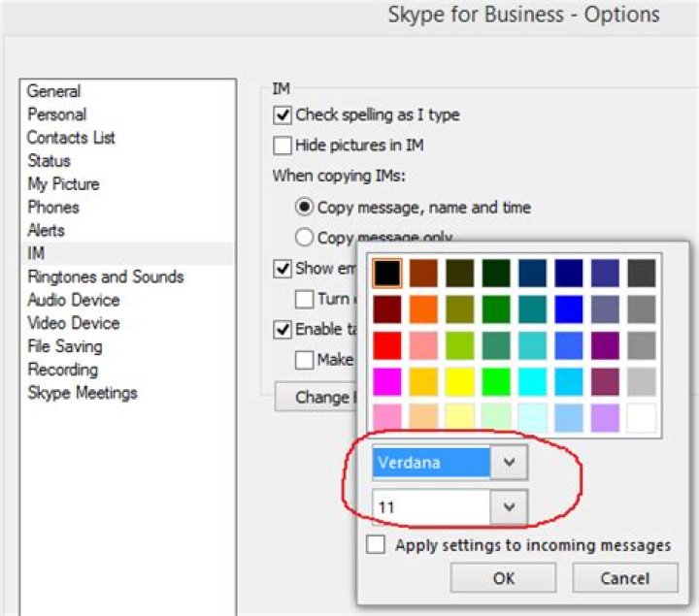Choose the Copy message only radio button

(304, 237)
